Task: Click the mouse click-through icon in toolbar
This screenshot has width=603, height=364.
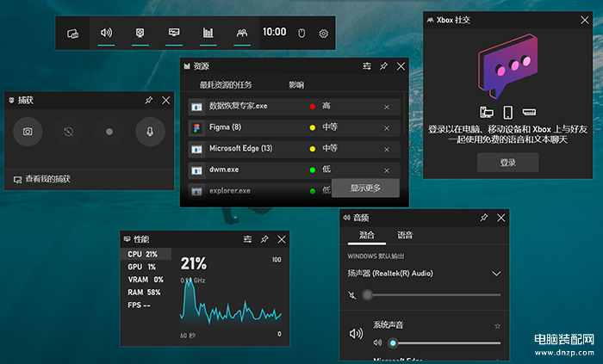Action: [301, 34]
